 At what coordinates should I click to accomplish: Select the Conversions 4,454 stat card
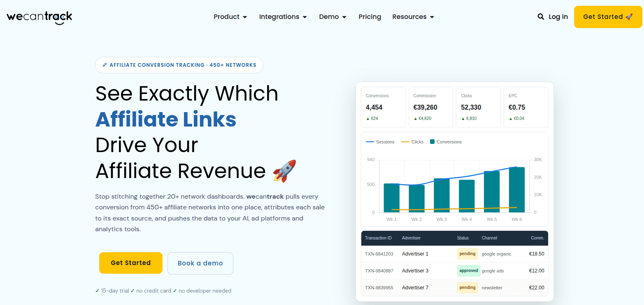pos(383,107)
